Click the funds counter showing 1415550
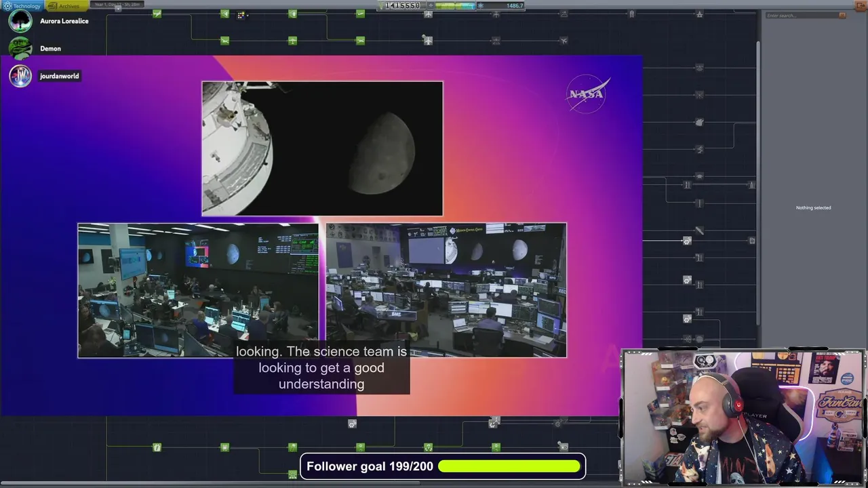This screenshot has height=488, width=868. pos(403,5)
